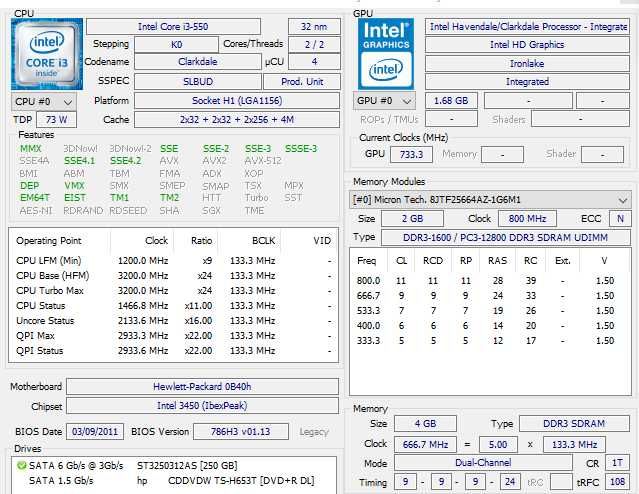Select the QPI Status row
Image resolution: width=639 pixels, height=494 pixels.
(174, 351)
